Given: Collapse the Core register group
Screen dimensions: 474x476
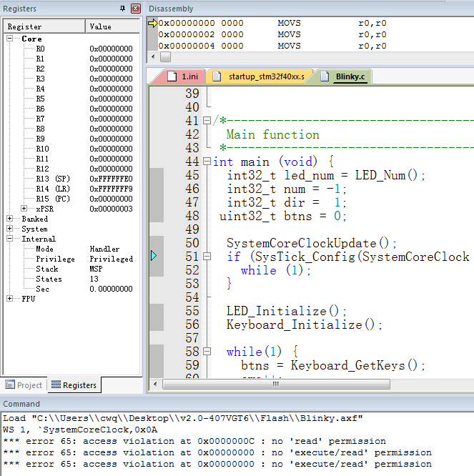Looking at the screenshot, I should point(11,39).
